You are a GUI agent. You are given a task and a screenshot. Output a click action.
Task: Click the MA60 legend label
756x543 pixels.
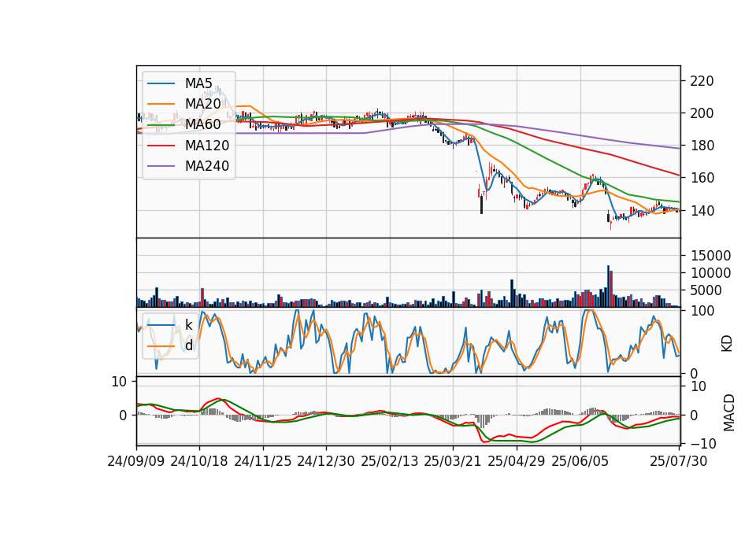pyautogui.click(x=203, y=124)
